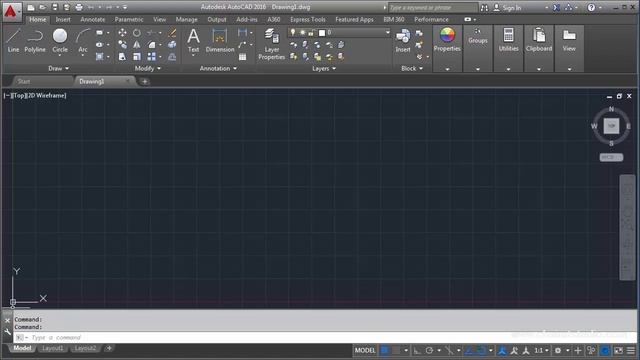The height and width of the screenshot is (360, 640).
Task: Open the Clipboard panel icon
Action: pos(539,40)
